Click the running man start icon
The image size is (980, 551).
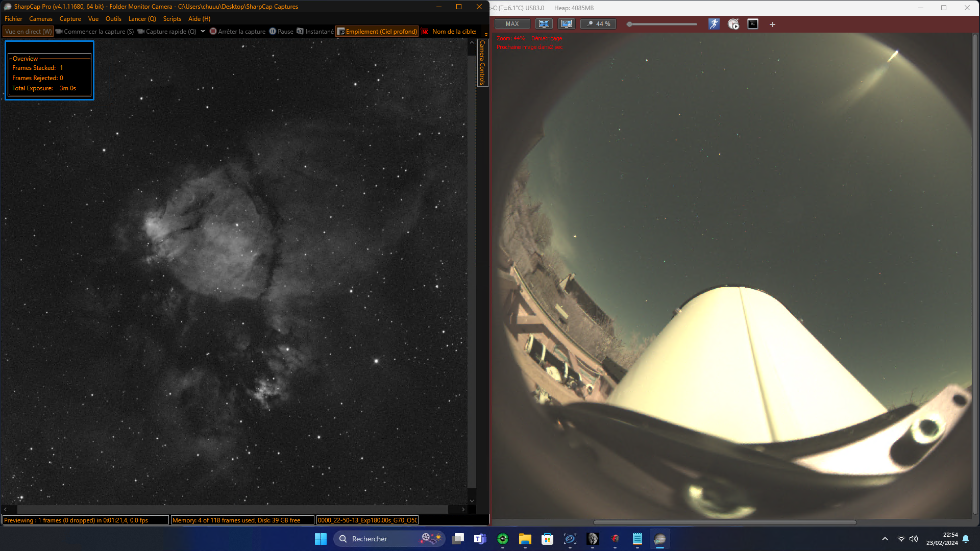pos(714,24)
